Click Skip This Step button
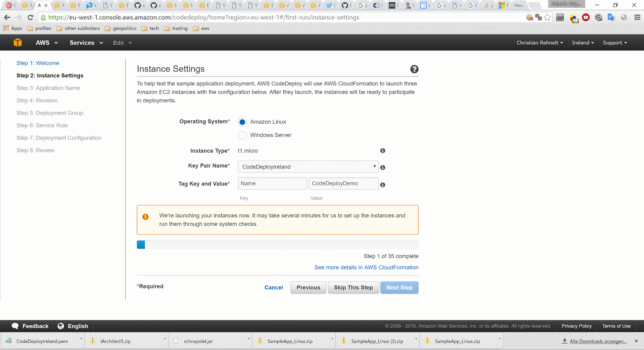Image resolution: width=644 pixels, height=350 pixels. (x=353, y=288)
